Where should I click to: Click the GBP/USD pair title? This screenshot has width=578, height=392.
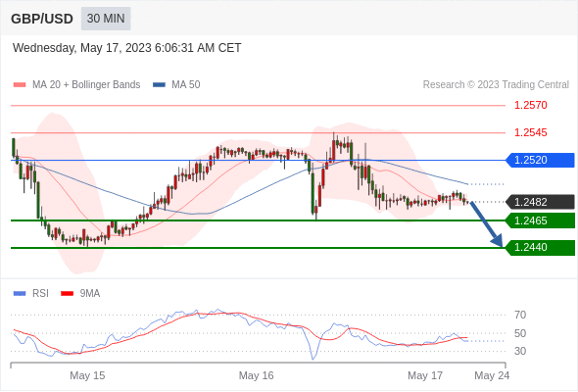42,19
